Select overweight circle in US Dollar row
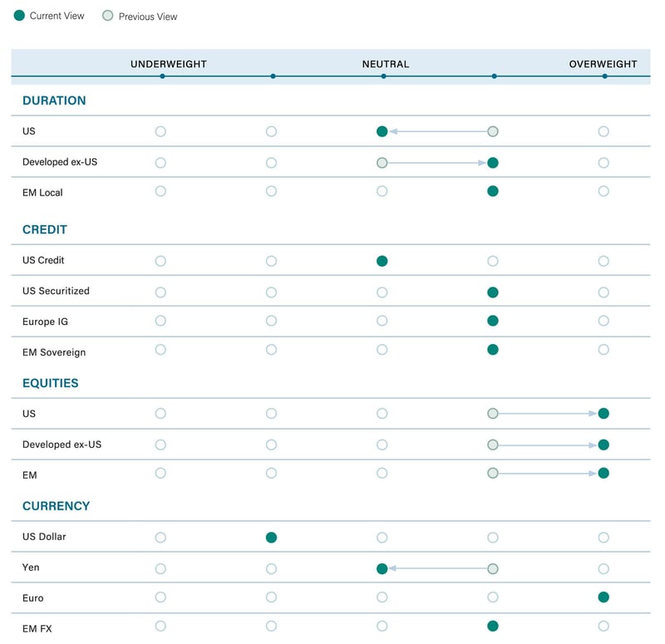This screenshot has width=665, height=644. pyautogui.click(x=603, y=538)
